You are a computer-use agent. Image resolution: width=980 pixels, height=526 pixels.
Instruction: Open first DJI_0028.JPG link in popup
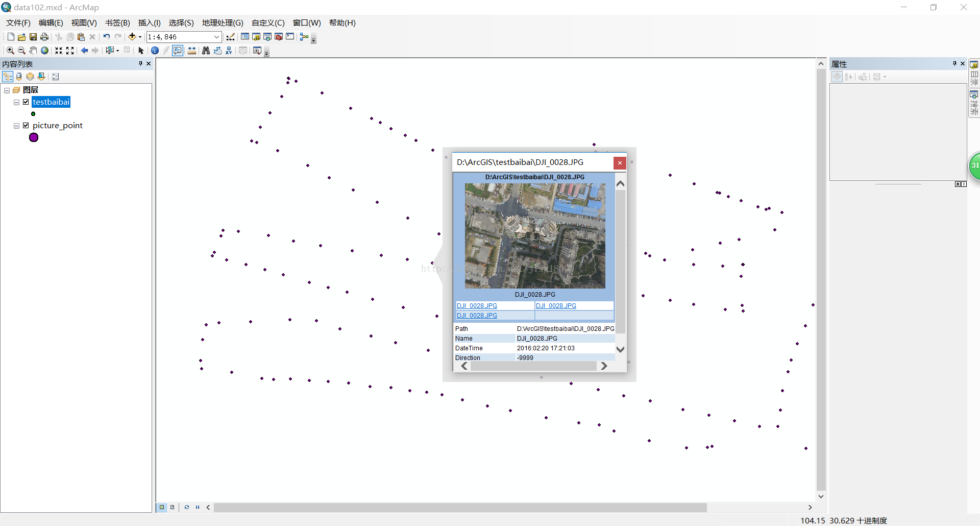pyautogui.click(x=477, y=306)
